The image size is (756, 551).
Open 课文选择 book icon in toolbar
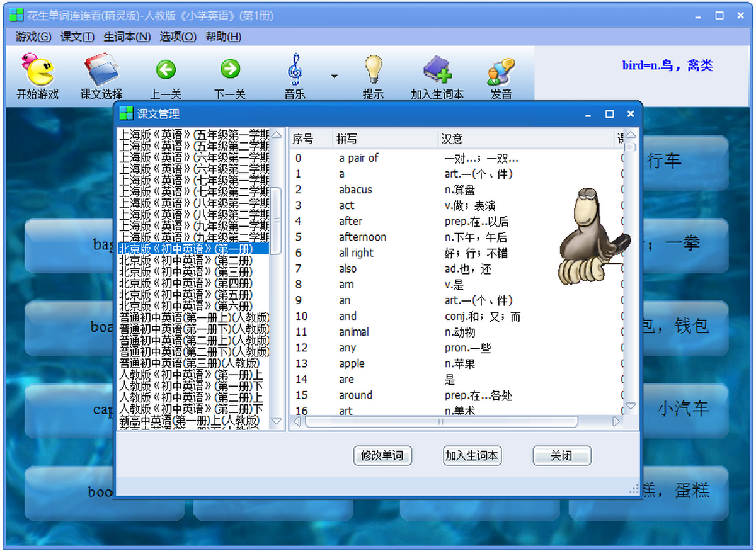pos(101,69)
